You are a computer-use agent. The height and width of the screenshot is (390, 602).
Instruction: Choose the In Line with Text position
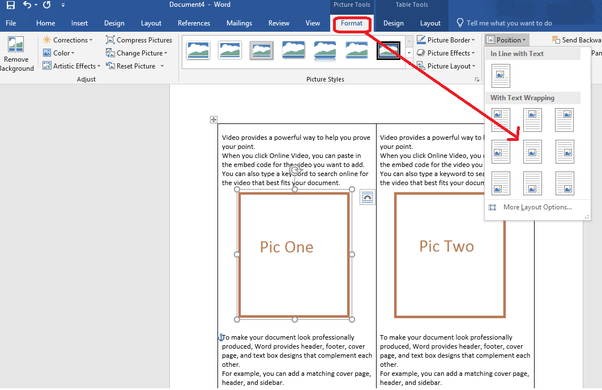pos(501,76)
